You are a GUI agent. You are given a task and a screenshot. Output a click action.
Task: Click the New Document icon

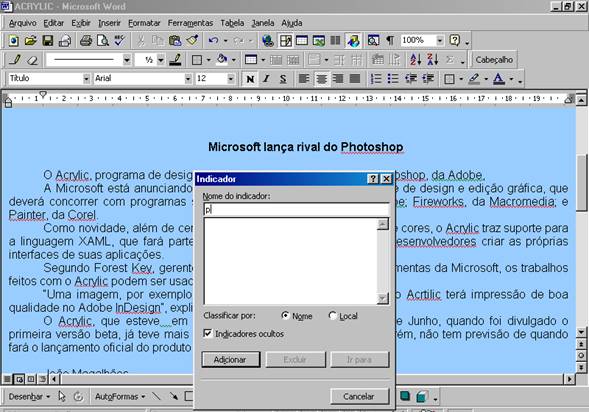click(x=13, y=41)
